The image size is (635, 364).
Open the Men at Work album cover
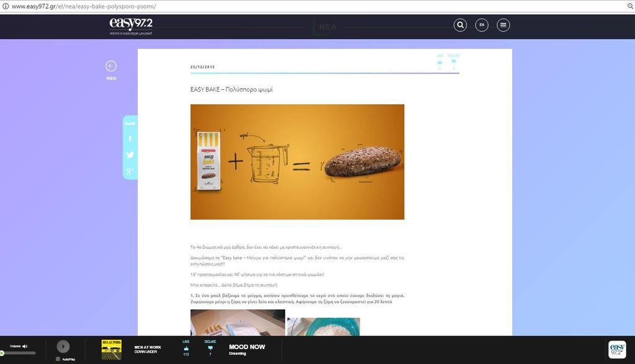pyautogui.click(x=112, y=350)
